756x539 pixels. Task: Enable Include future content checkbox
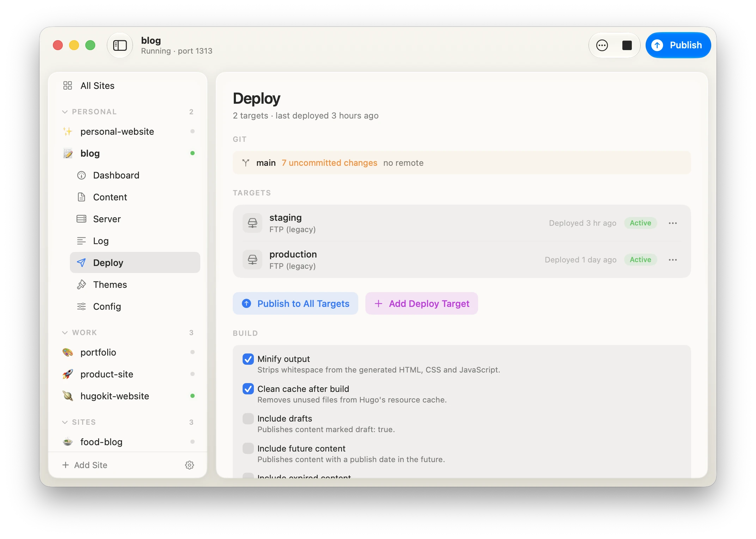[x=248, y=449]
